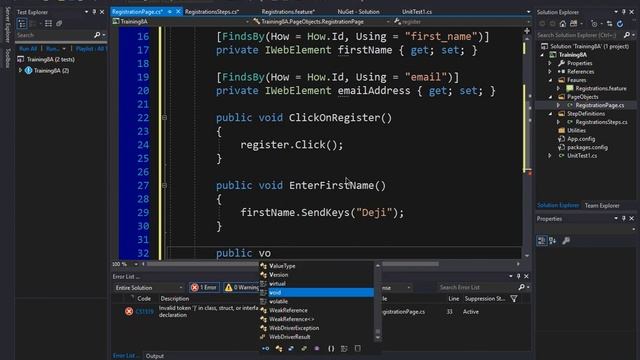Click the CS1519 error code link

click(144, 311)
